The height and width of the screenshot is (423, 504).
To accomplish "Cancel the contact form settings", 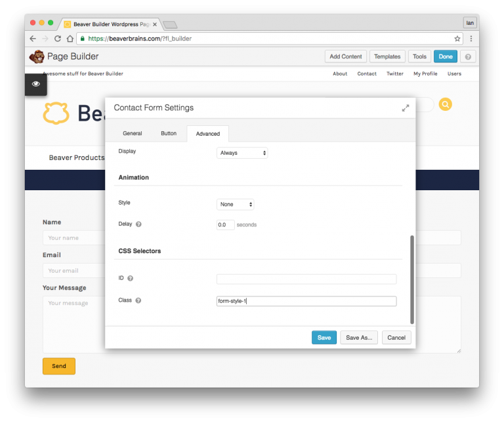I will click(x=396, y=338).
